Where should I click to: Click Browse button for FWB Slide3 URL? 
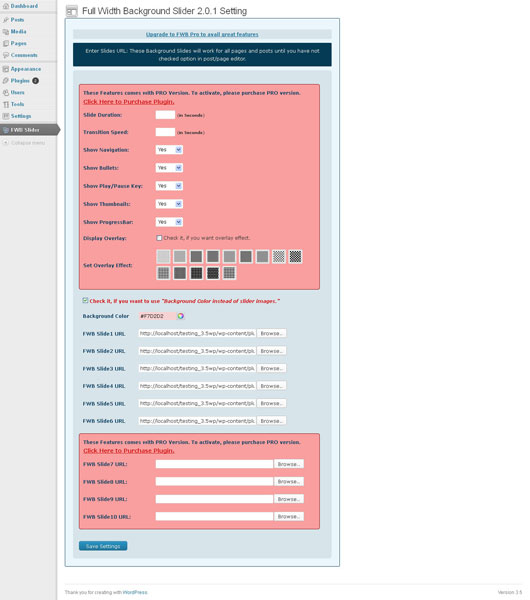tap(271, 368)
